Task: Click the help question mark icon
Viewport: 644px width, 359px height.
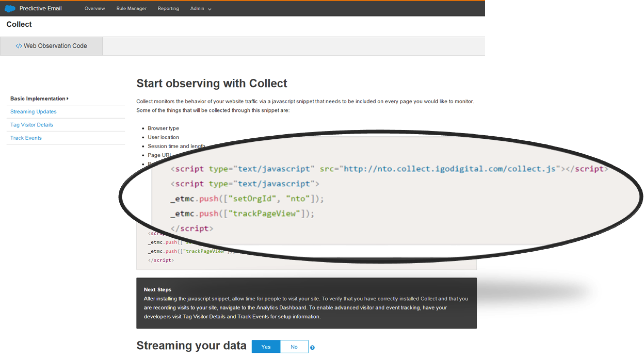Action: (312, 347)
